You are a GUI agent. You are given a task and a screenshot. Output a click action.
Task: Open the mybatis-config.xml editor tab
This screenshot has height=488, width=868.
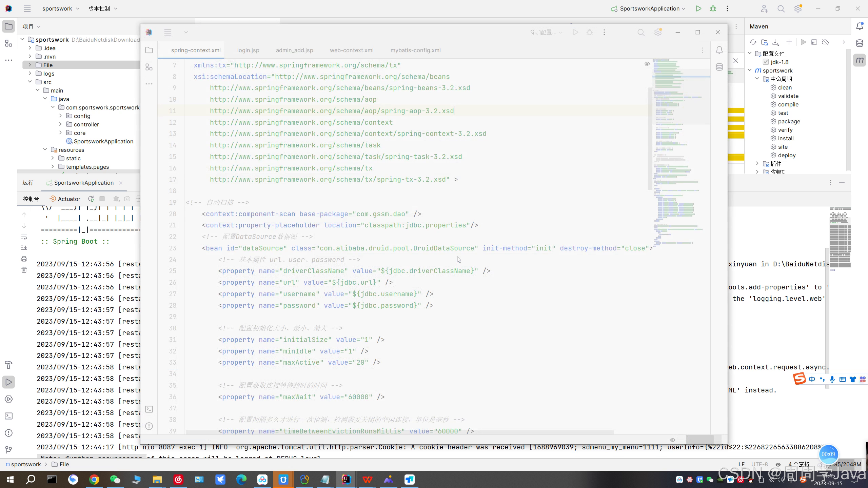415,50
